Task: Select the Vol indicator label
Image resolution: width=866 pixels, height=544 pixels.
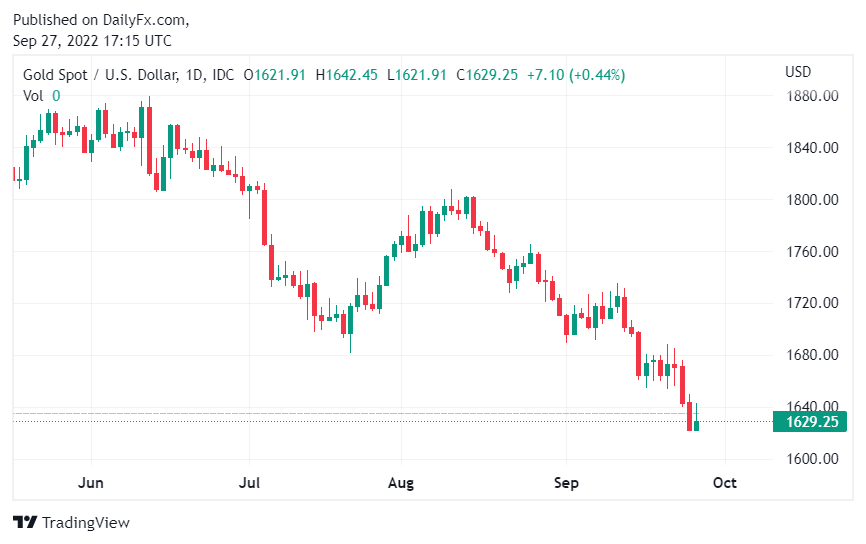Action: click(33, 95)
